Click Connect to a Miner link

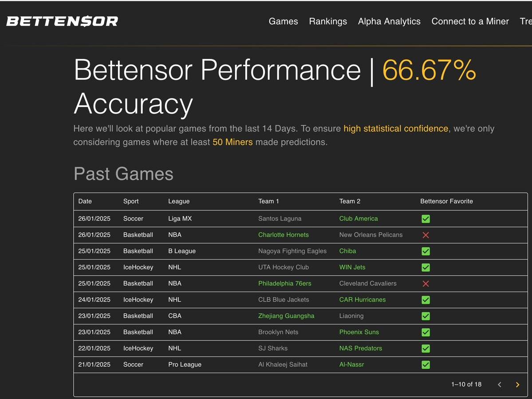pos(470,21)
